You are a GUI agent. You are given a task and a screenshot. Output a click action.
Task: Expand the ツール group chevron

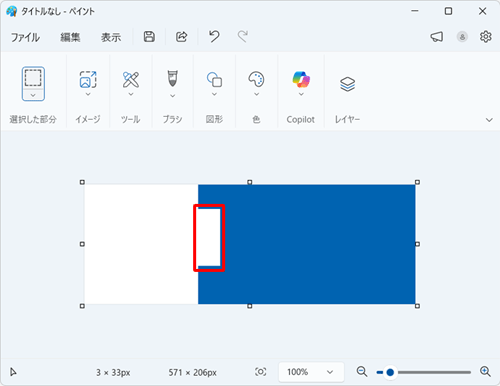point(131,94)
